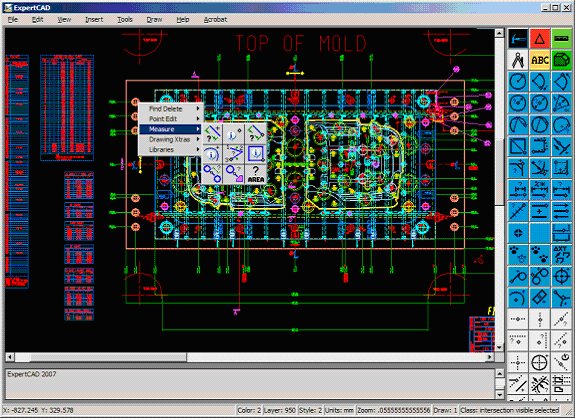This screenshot has width=575, height=420.
Task: Pick the two circles tangent line tool
Action: click(x=539, y=276)
